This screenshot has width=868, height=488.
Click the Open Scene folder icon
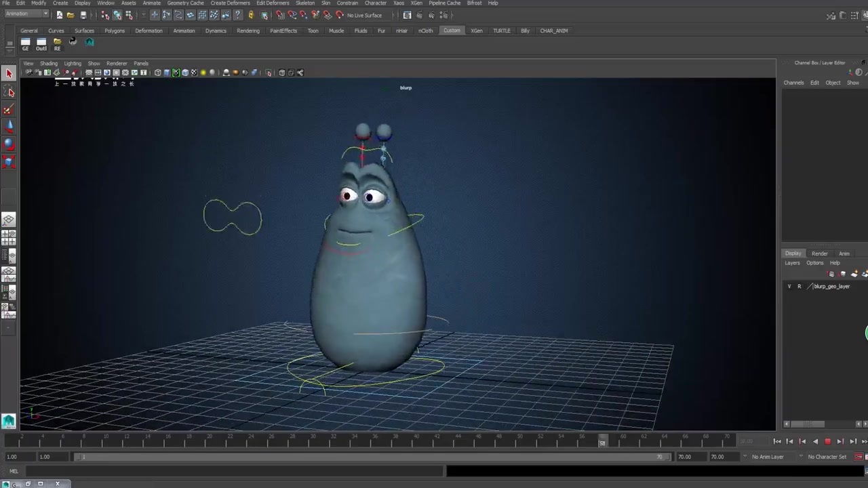71,15
